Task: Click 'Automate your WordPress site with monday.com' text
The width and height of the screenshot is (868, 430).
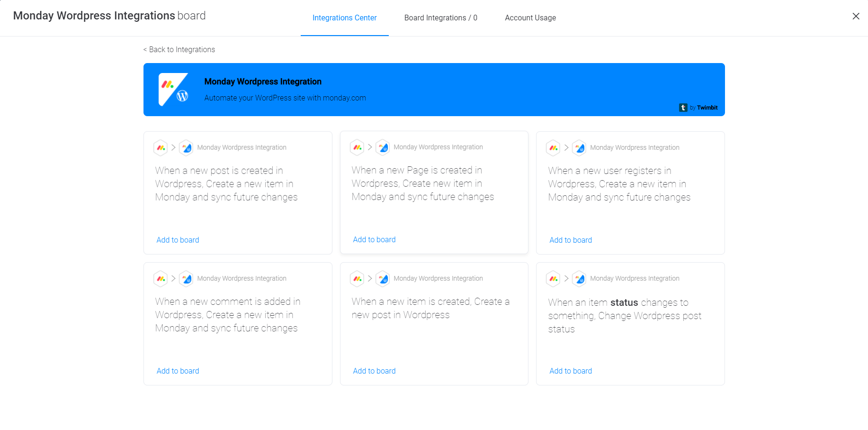Action: 285,98
